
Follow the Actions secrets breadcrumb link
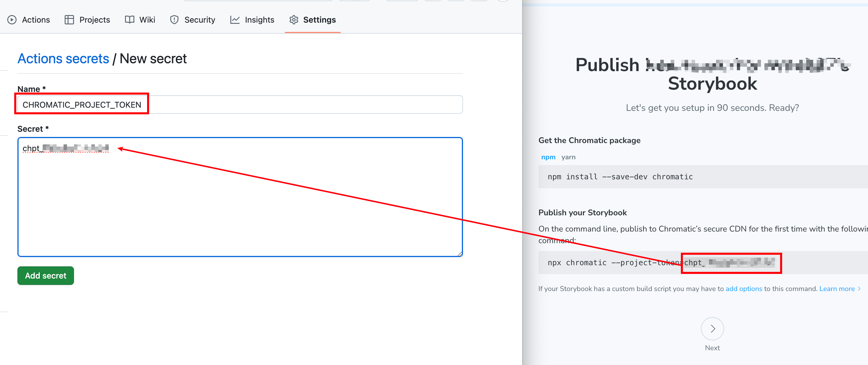click(x=63, y=59)
